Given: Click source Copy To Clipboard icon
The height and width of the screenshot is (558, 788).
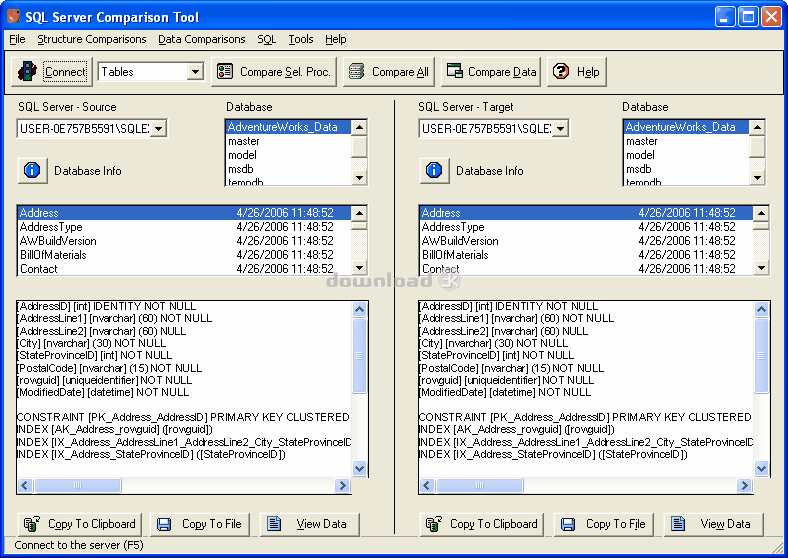Looking at the screenshot, I should [x=32, y=524].
